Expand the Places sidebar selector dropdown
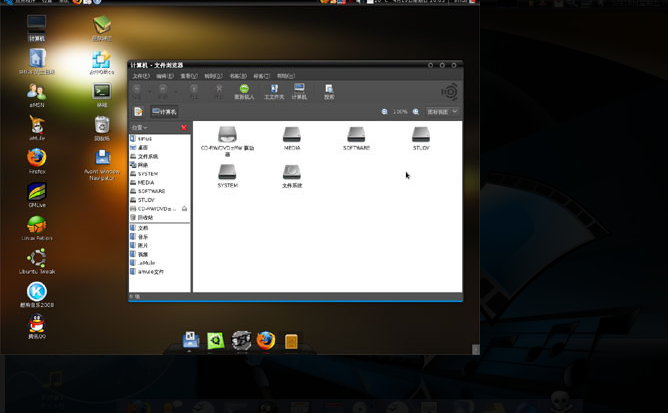The width and height of the screenshot is (668, 413). [140, 128]
